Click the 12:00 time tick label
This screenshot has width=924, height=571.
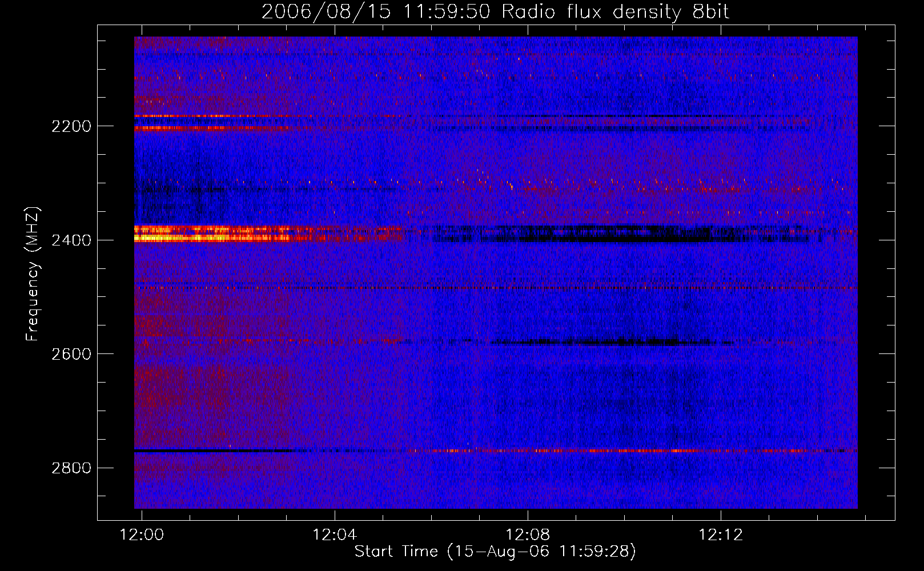pos(142,534)
